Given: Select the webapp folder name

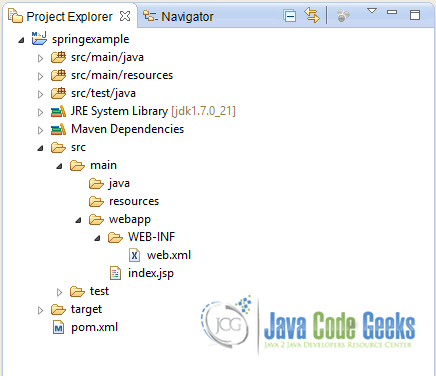Looking at the screenshot, I should pyautogui.click(x=130, y=220).
